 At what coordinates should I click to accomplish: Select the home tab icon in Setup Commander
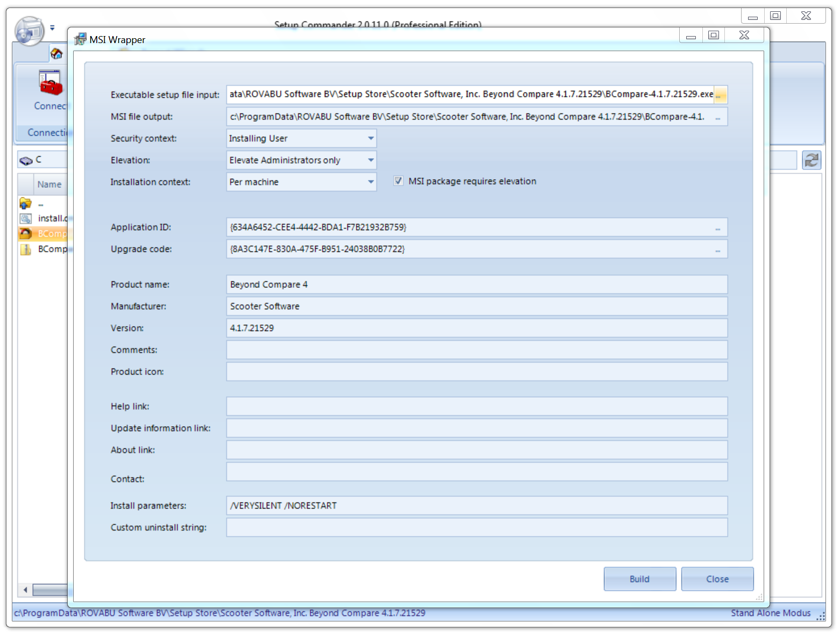(x=56, y=54)
